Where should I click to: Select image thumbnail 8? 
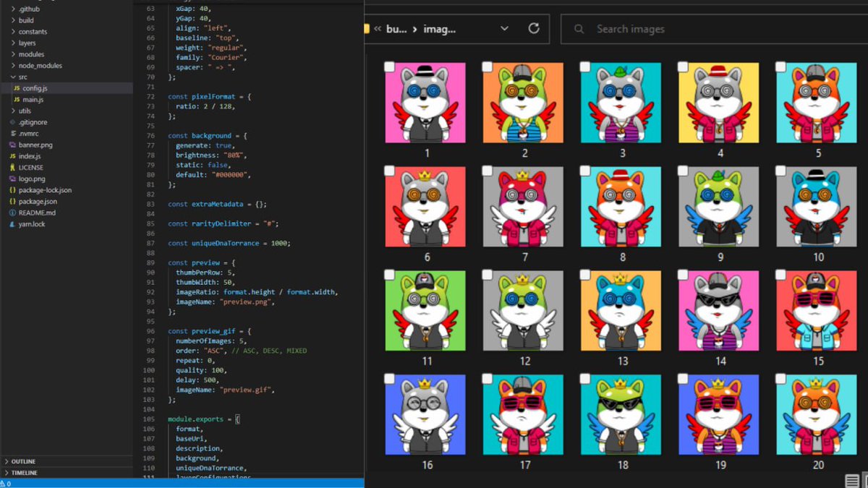(621, 207)
